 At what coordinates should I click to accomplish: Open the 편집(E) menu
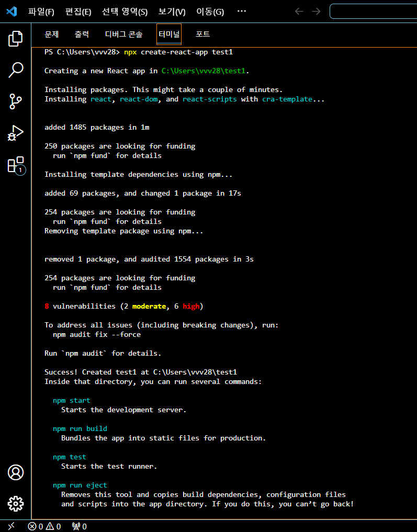pos(78,12)
